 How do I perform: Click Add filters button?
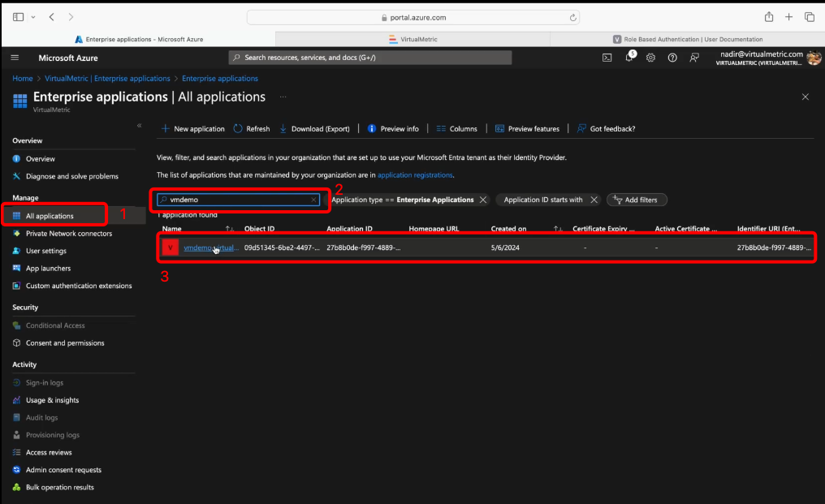click(637, 200)
